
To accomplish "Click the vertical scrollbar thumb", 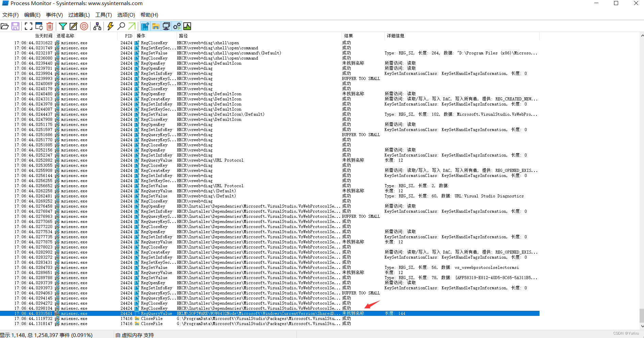I will click(x=642, y=316).
